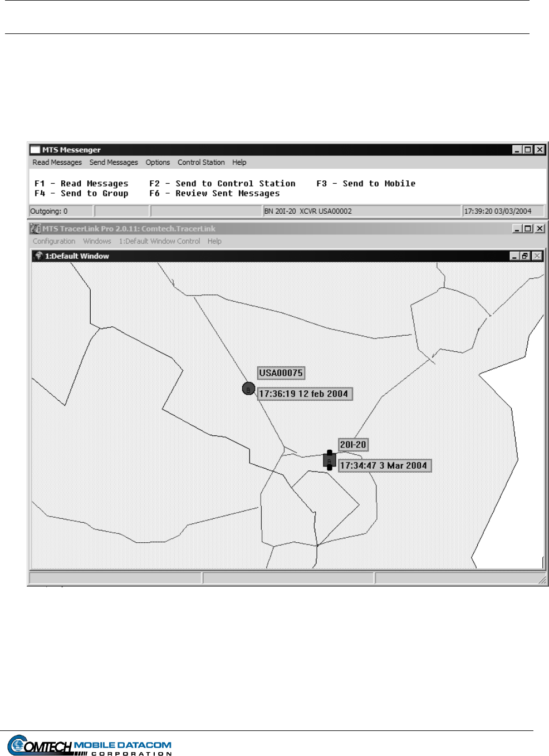Open Options menu in MTS Messenger
The width and height of the screenshot is (549, 756).
(158, 163)
